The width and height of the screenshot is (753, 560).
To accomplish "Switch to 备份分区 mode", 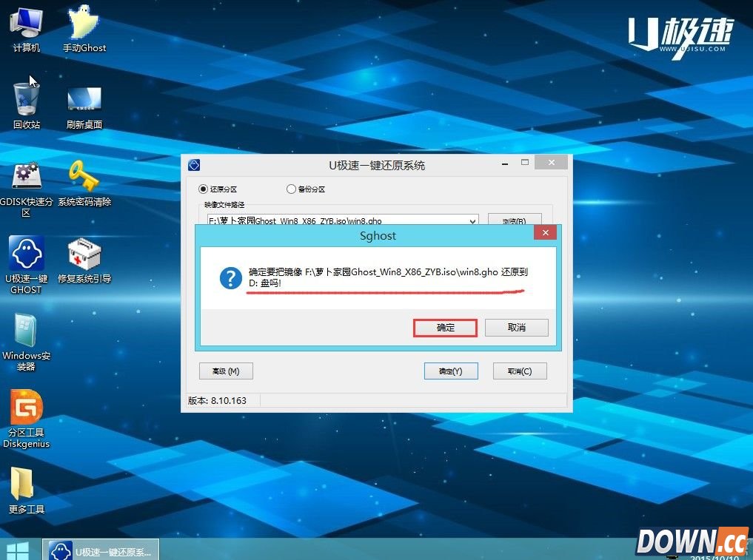I will [x=292, y=189].
